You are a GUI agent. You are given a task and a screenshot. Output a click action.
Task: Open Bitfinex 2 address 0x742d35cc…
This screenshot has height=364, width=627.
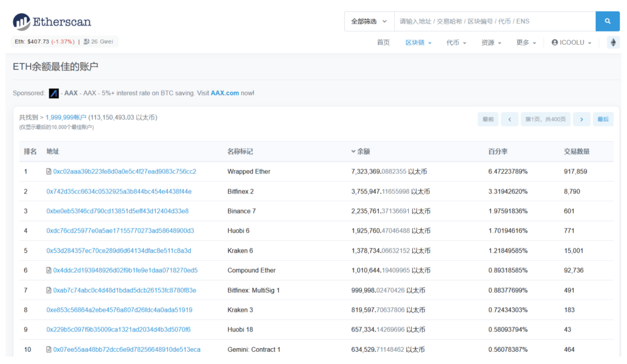click(119, 192)
